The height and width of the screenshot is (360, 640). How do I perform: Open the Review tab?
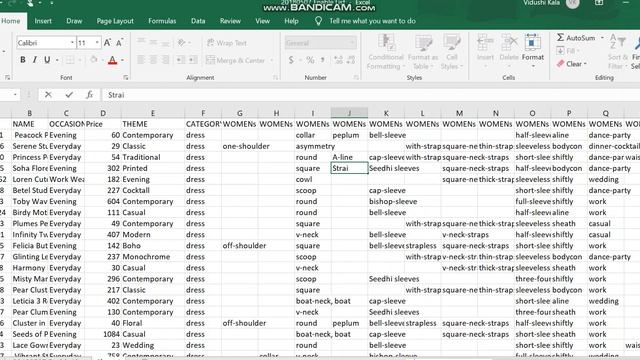click(230, 21)
